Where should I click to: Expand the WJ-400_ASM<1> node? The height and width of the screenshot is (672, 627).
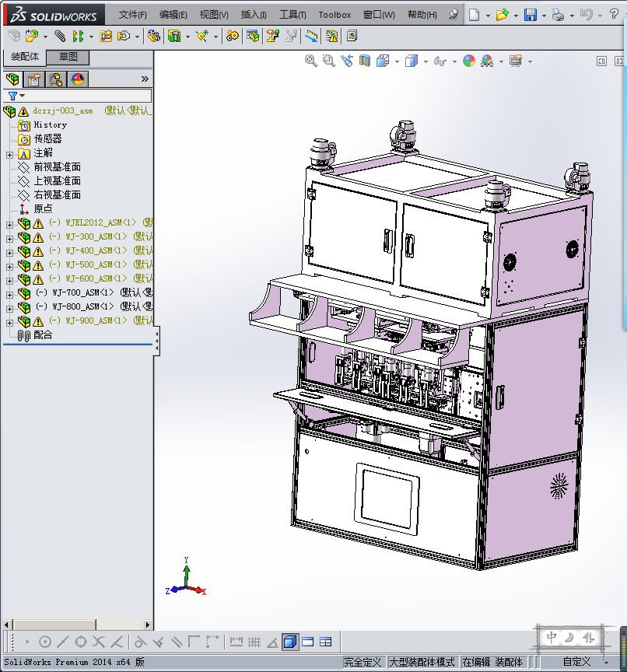coord(9,253)
